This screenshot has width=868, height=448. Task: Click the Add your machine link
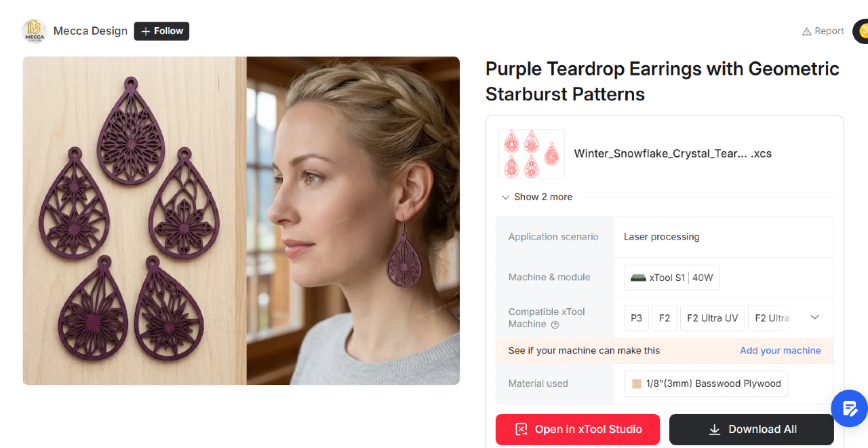tap(781, 351)
